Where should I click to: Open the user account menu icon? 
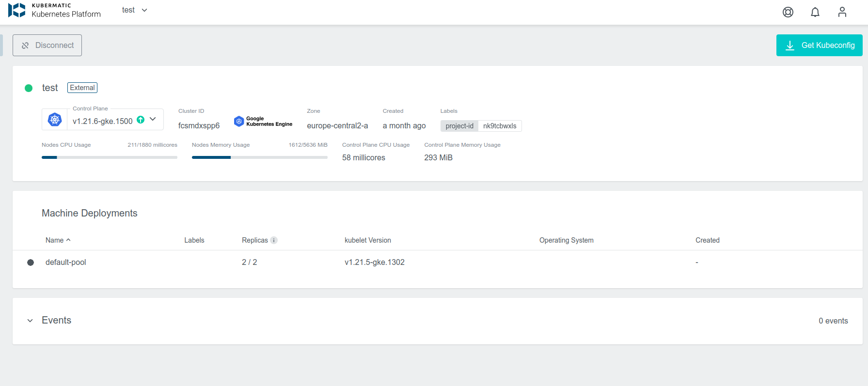(x=842, y=12)
